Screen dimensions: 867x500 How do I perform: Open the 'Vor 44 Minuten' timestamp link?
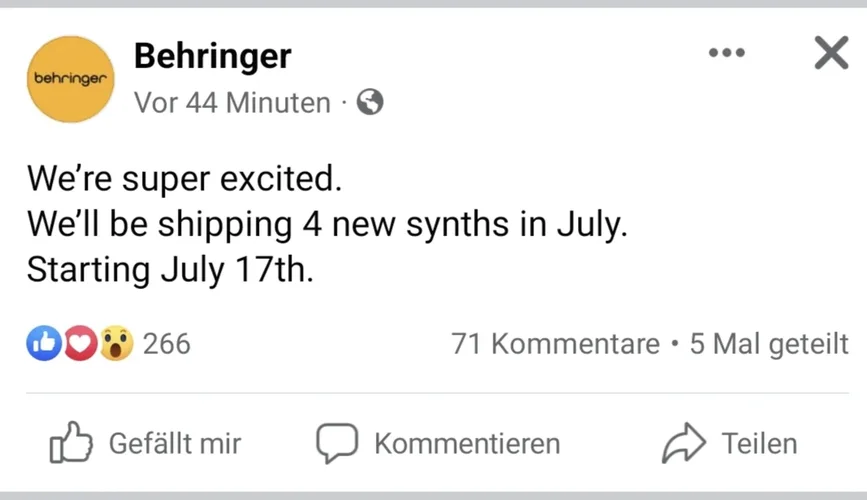click(232, 102)
